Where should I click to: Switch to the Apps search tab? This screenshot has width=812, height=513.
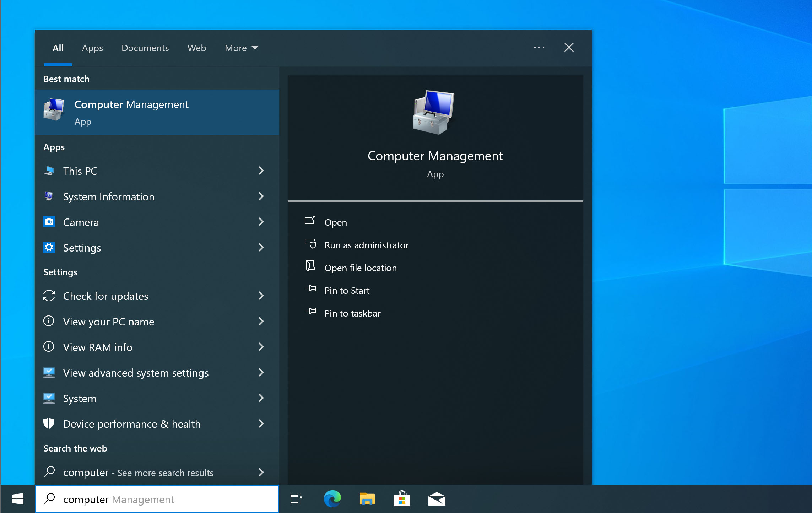coord(92,48)
